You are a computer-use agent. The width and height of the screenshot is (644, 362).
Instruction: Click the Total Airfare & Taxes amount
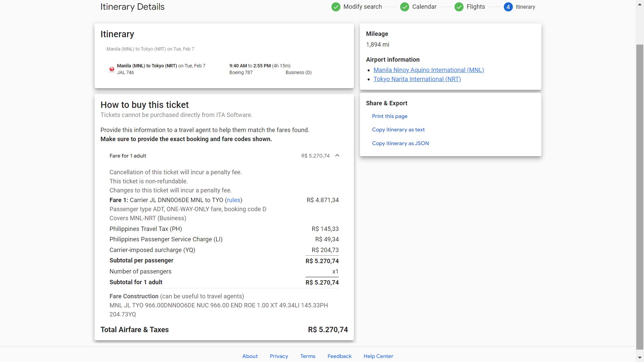(328, 330)
